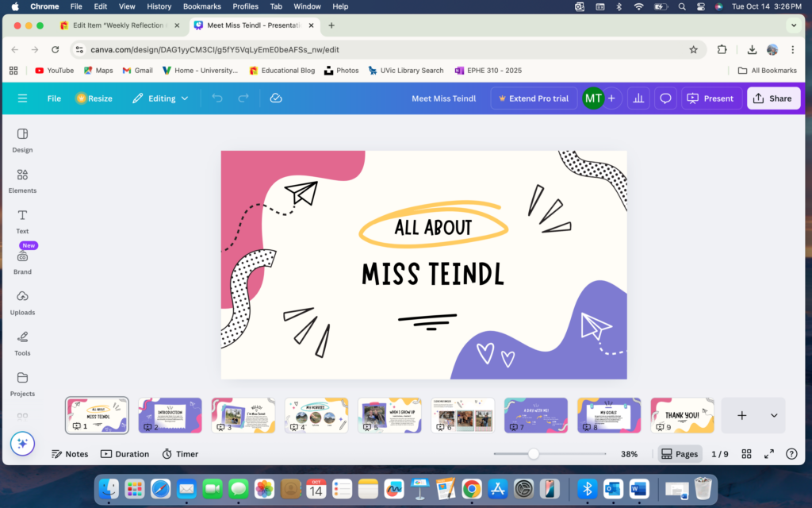Open the comments speech bubble icon
The height and width of the screenshot is (508, 812).
[666, 98]
